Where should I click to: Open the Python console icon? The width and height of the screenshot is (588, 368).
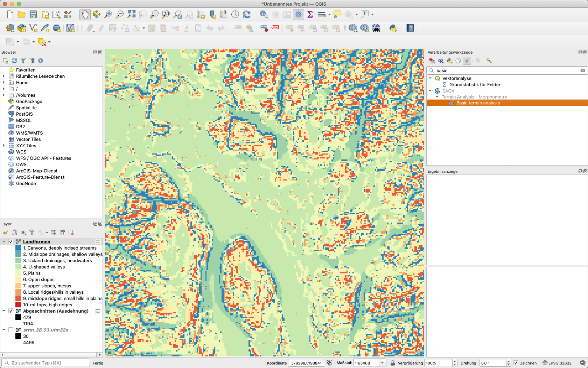click(x=393, y=28)
